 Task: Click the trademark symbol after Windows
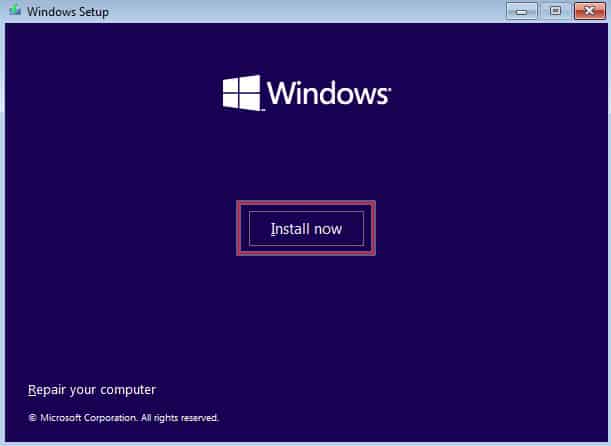point(388,89)
